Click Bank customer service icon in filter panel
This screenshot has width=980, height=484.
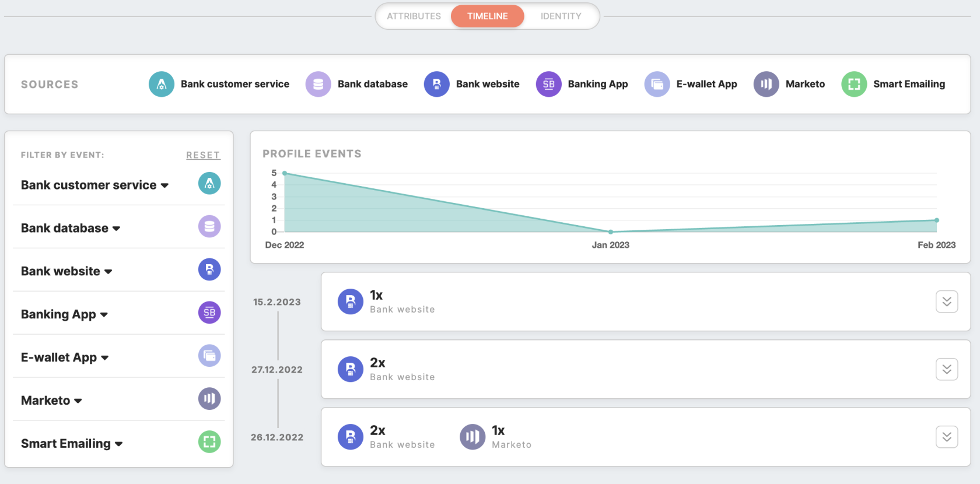[209, 184]
